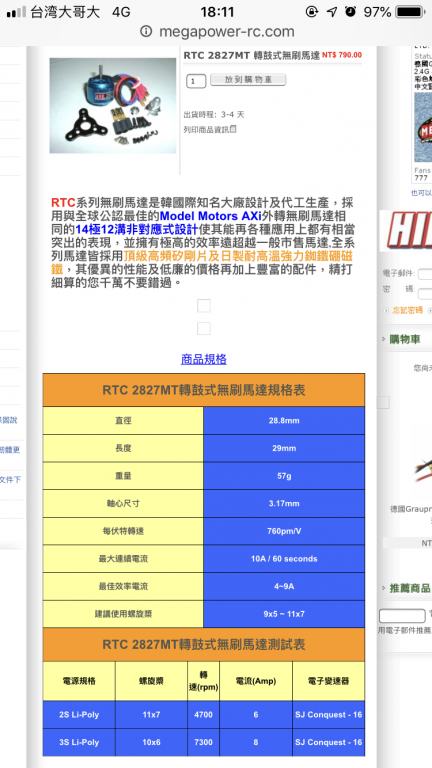Open the 推薦商品 sidebar section
Image resolution: width=432 pixels, height=768 pixels.
[x=410, y=588]
